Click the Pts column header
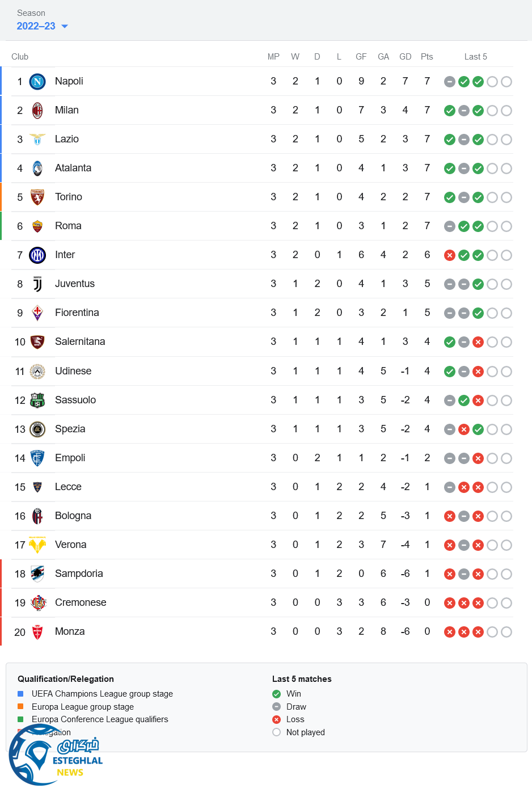 point(427,57)
